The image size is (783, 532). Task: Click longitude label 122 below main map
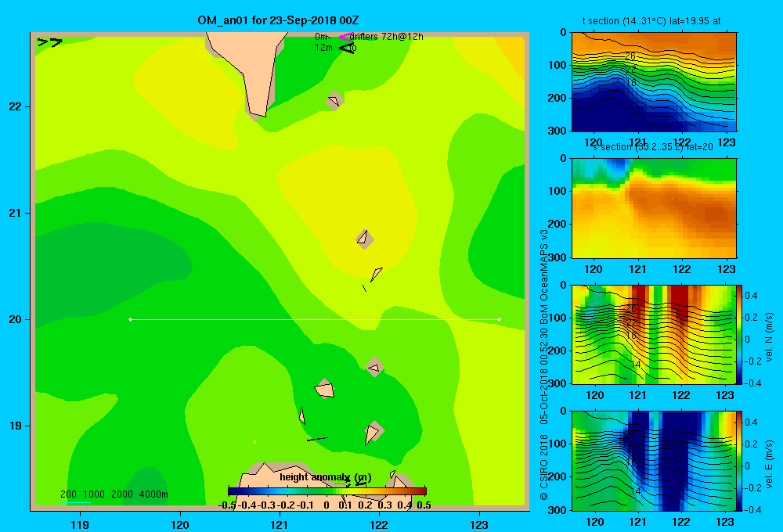(379, 524)
